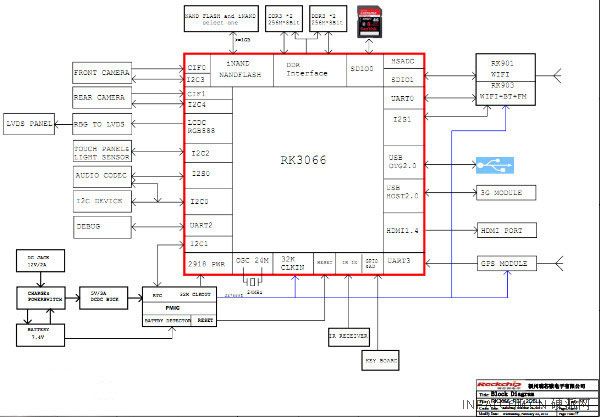Click the DEBUG block
Image resolution: width=600 pixels, height=417 pixels.
(x=102, y=227)
